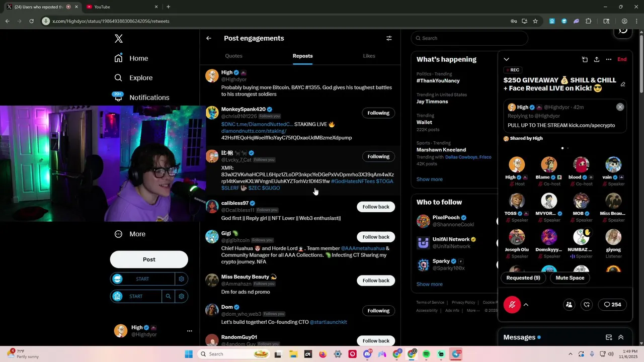The width and height of the screenshot is (644, 362).
Task: Open the Space three-dot options menu
Action: coord(609,59)
